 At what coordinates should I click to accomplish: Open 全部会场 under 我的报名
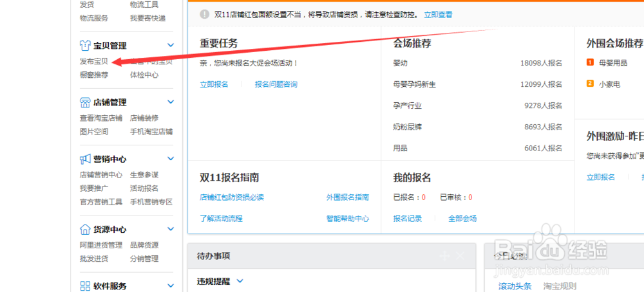tap(462, 219)
